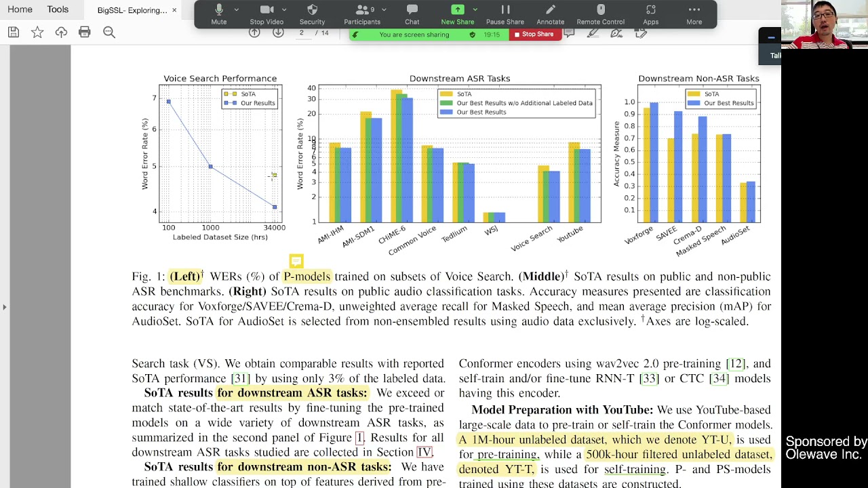Click the Section IV reference link
This screenshot has width=868, height=488.
[425, 452]
